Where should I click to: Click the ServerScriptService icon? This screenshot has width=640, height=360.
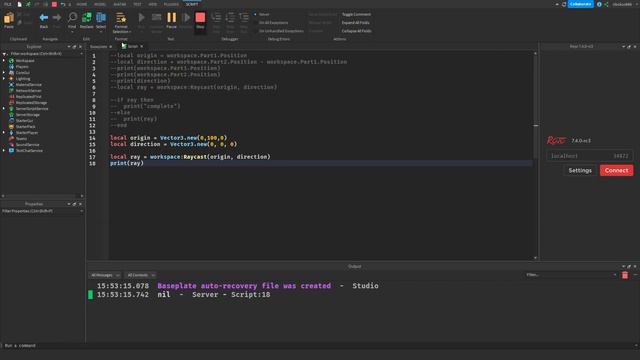point(11,109)
